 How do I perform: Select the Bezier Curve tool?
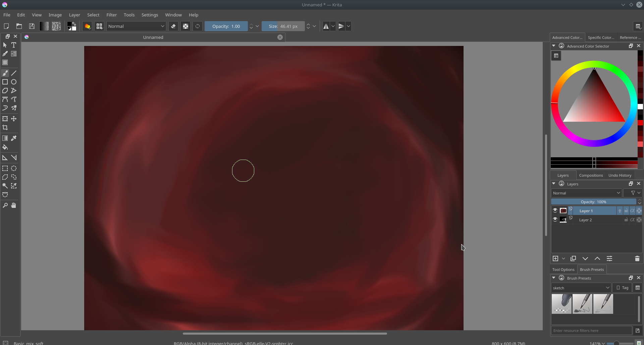(5, 99)
